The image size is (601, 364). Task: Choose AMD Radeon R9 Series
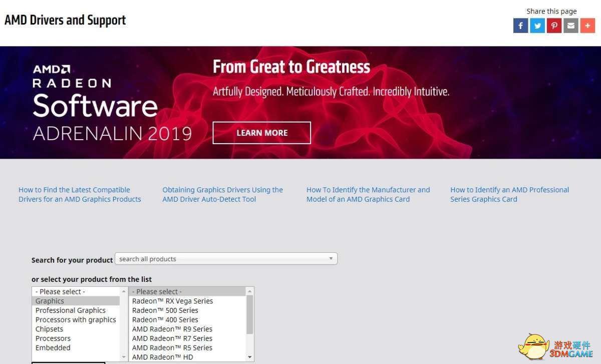(x=187, y=329)
